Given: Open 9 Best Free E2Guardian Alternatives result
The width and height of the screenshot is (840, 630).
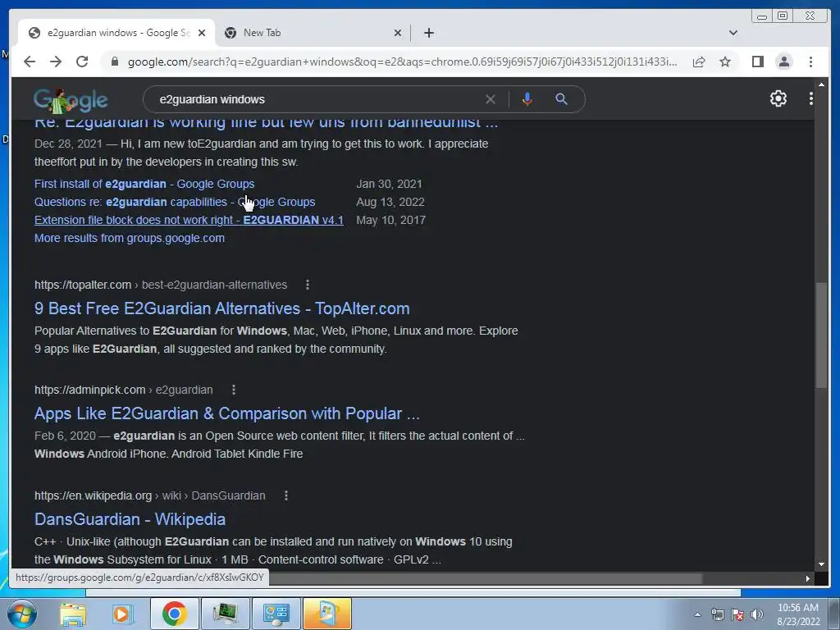Looking at the screenshot, I should click(221, 308).
